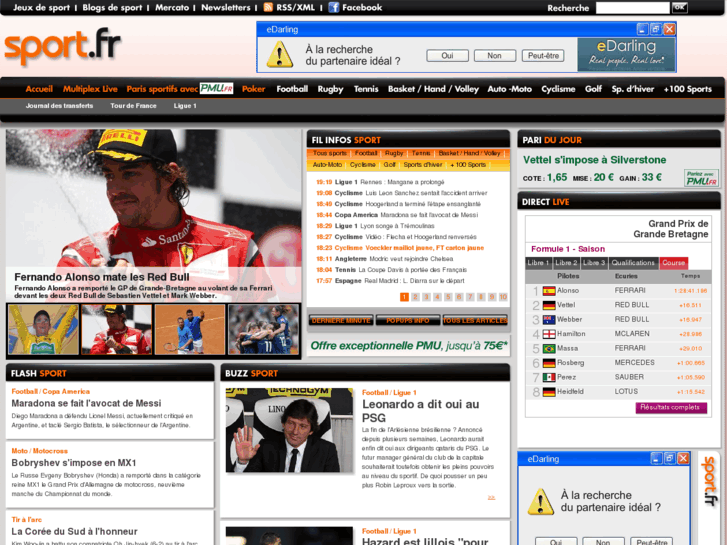This screenshot has height=545, width=727.
Task: Open Leonardo a dit oui au PSG
Action: point(420,410)
